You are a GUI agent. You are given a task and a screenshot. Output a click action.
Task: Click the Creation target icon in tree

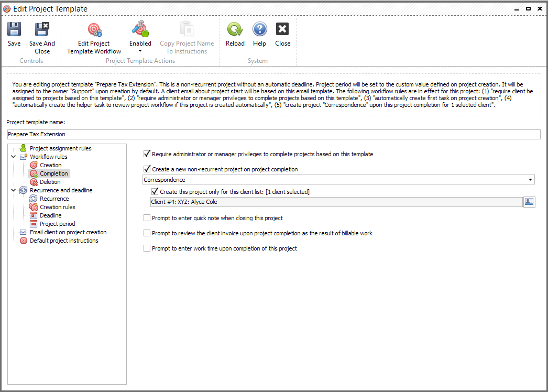[34, 165]
